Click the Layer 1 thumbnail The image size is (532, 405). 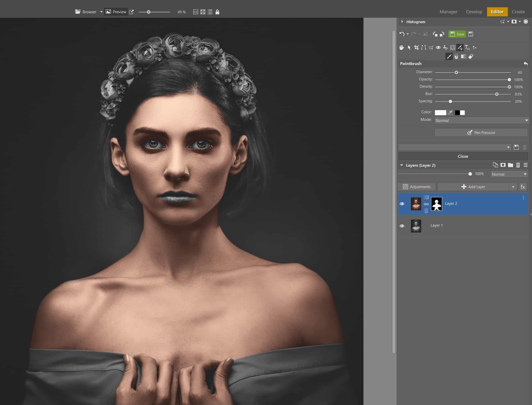point(416,225)
